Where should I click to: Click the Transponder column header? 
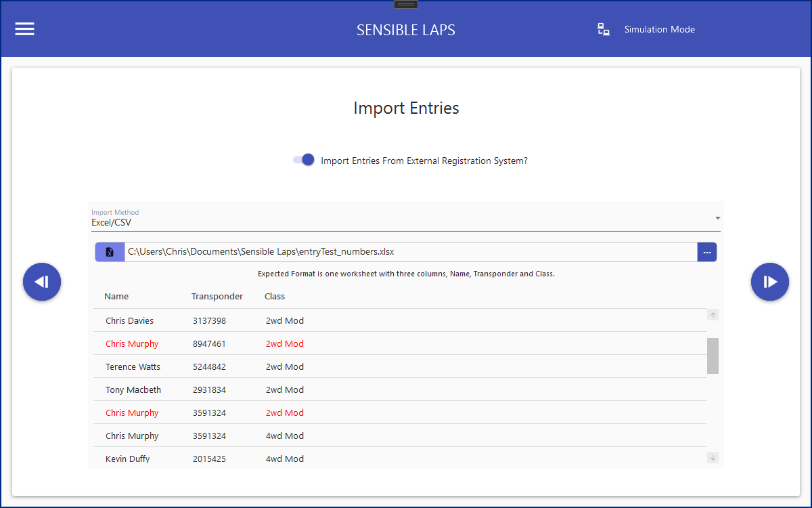click(217, 297)
